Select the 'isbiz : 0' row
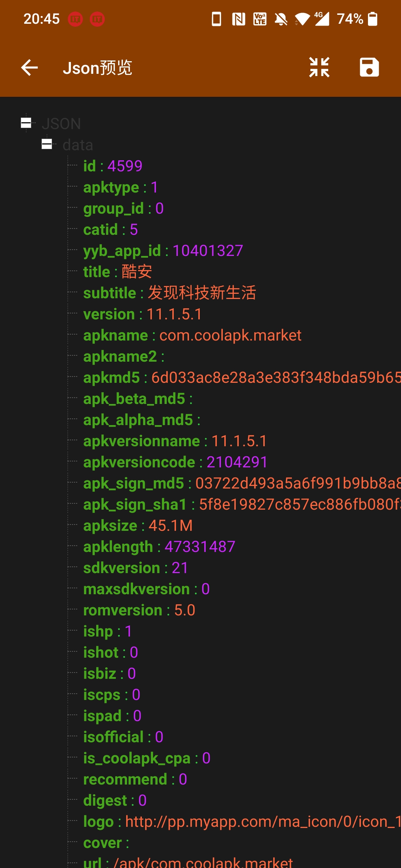The image size is (401, 868). click(110, 674)
